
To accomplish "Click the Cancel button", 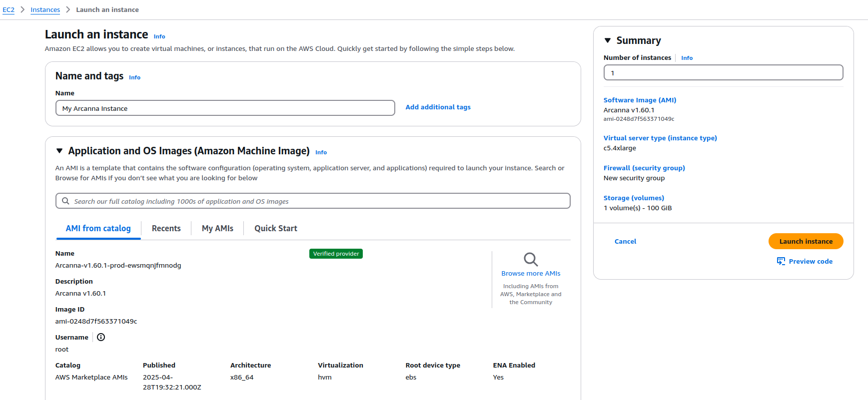I will [x=625, y=241].
